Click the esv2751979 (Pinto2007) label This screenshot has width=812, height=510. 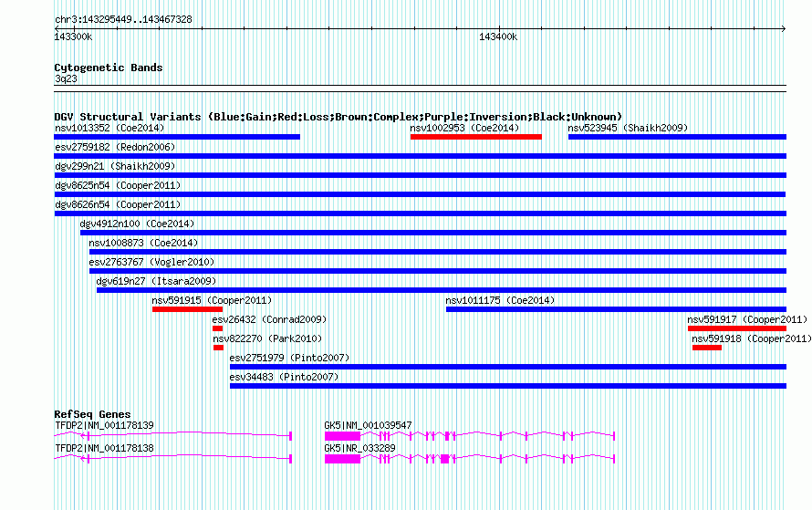[x=289, y=358]
